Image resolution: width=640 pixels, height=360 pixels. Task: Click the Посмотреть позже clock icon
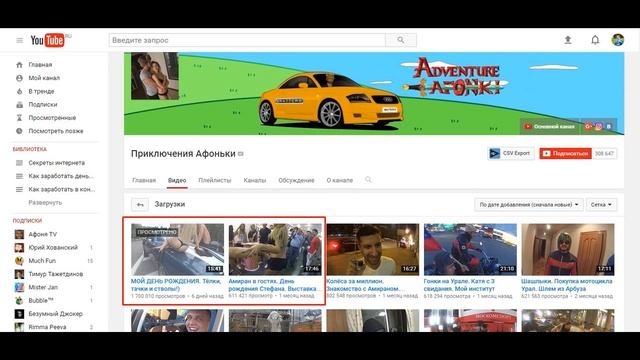click(19, 131)
